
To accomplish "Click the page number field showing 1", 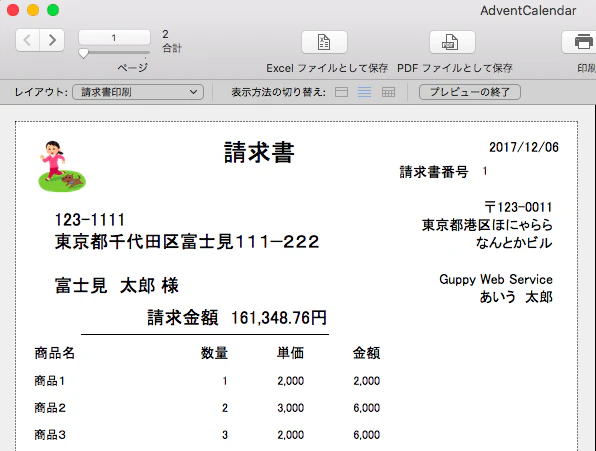I will [x=114, y=38].
